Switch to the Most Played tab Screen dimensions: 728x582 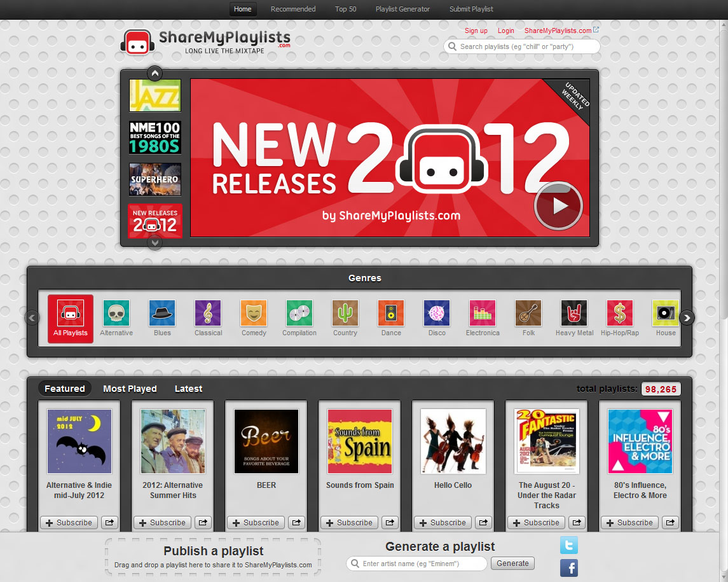130,389
